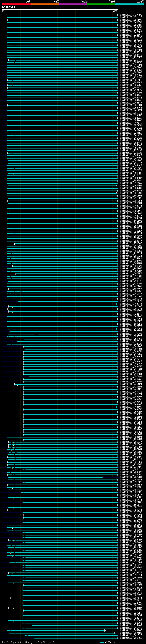Select the UniRef100_P27520 label

pyautogui.click(x=131, y=585)
